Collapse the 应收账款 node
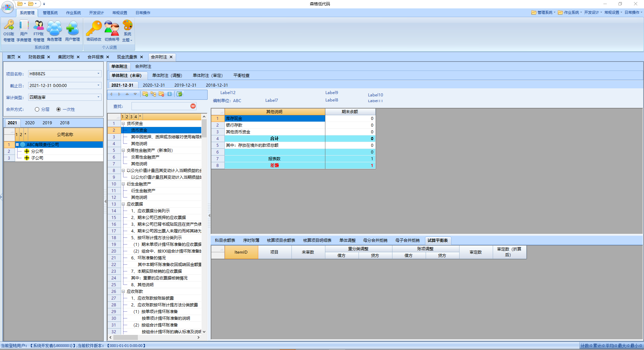The height and width of the screenshot is (350, 644). pyautogui.click(x=123, y=292)
